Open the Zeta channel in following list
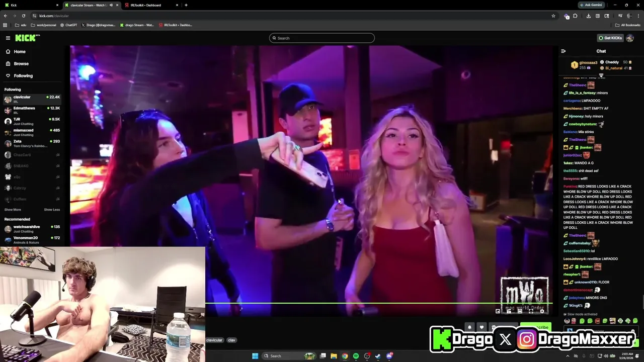 (32, 143)
